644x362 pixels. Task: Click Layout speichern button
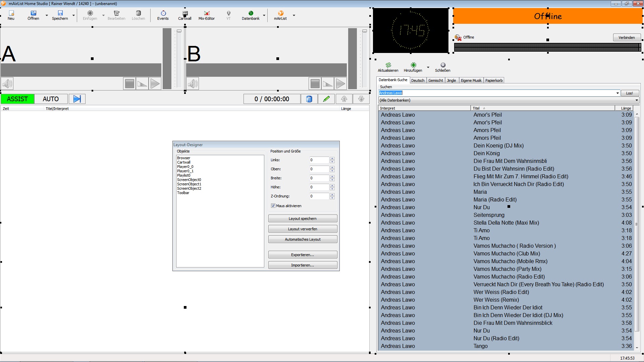(x=303, y=219)
